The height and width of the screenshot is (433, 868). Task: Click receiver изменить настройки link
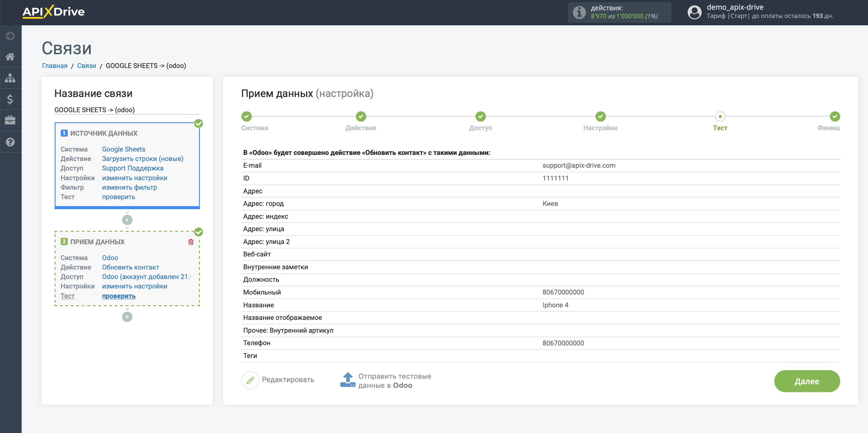click(x=135, y=286)
